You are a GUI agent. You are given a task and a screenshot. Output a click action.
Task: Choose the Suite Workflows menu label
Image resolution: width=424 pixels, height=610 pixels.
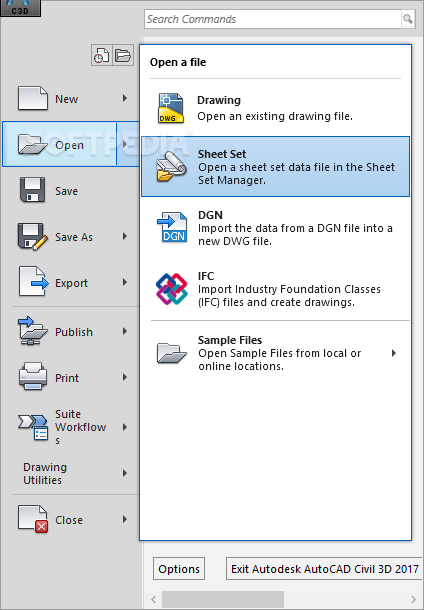tap(81, 427)
